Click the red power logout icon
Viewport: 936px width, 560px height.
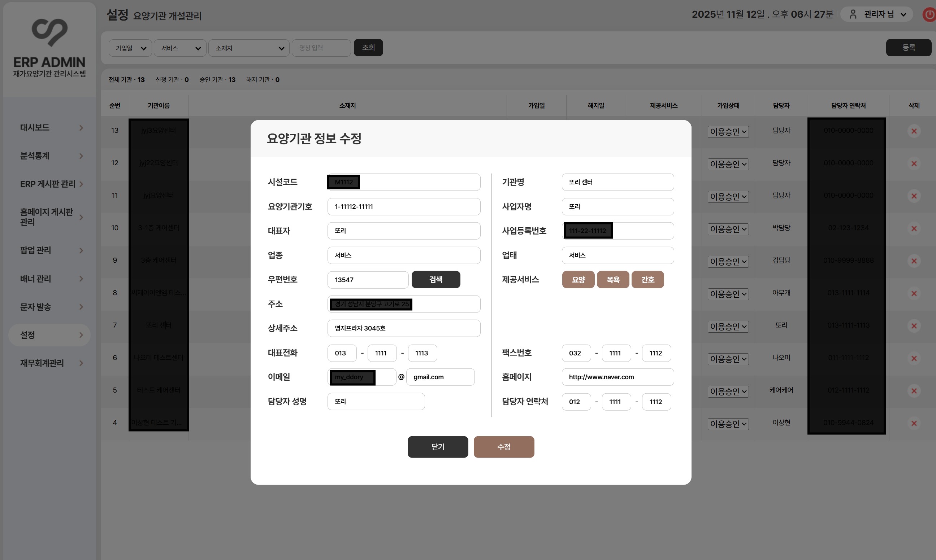pos(929,15)
